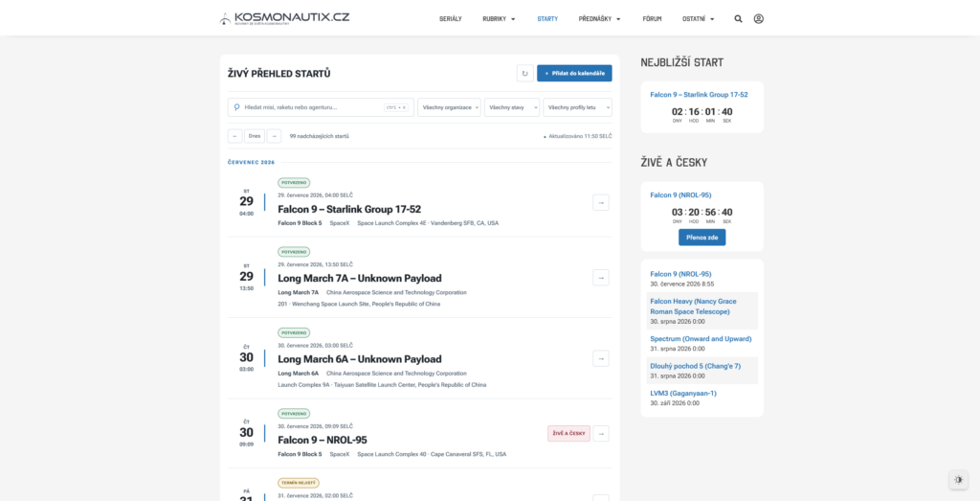Viewport: 980px width, 501px height.
Task: Expand the Všechny profily letu dropdown
Action: [577, 107]
